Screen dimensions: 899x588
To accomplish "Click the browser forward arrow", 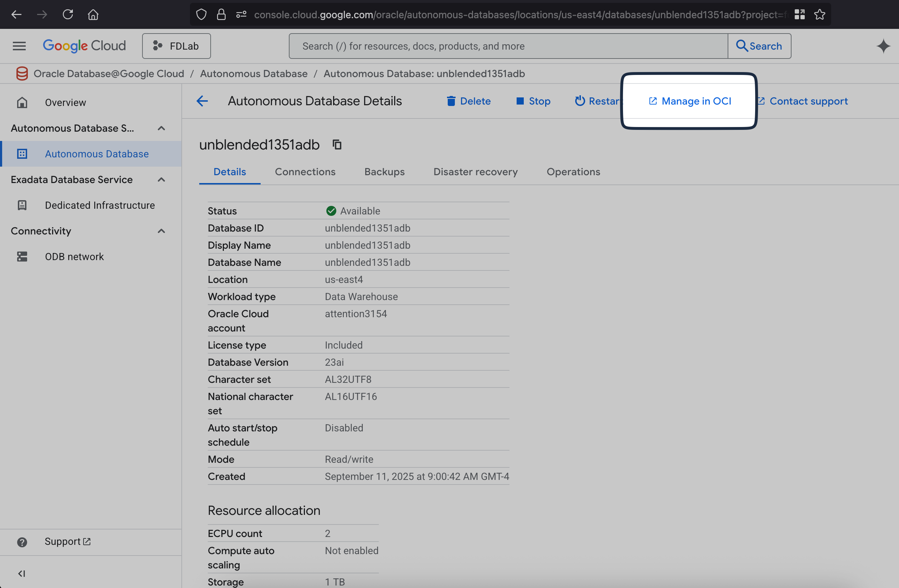I will tap(42, 15).
